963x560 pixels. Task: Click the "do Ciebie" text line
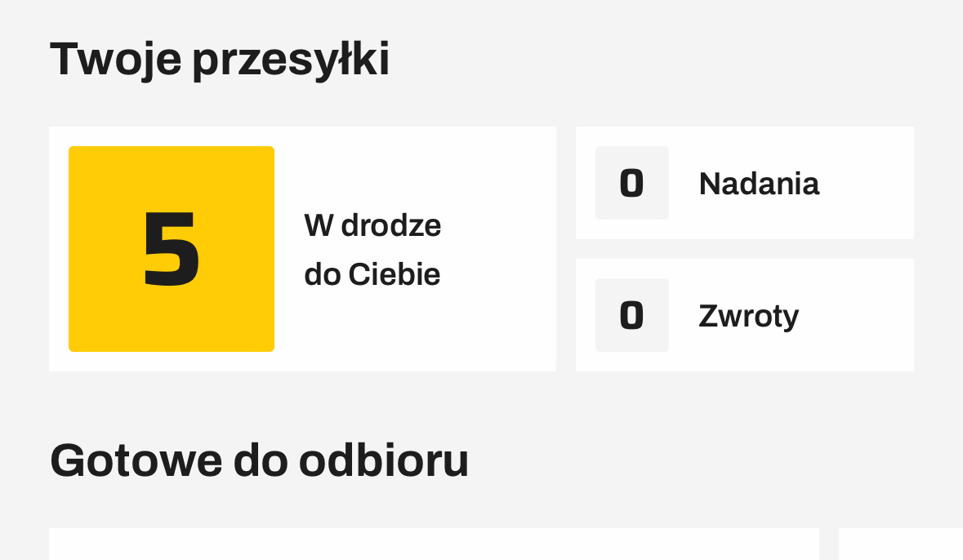coord(372,275)
